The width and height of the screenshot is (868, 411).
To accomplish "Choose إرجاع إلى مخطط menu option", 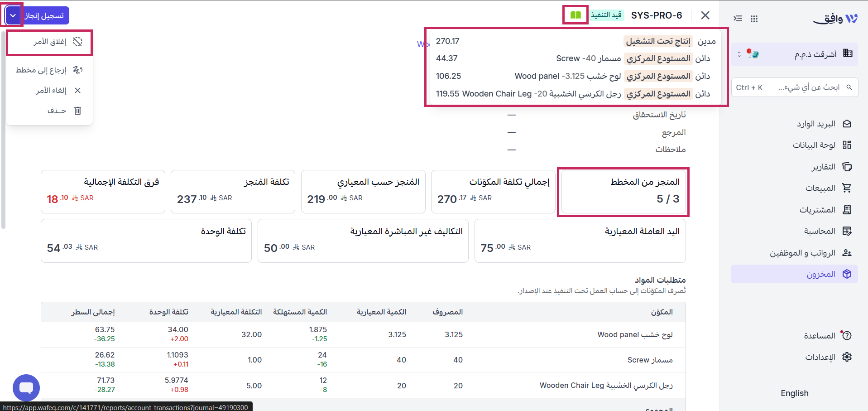I will [49, 70].
